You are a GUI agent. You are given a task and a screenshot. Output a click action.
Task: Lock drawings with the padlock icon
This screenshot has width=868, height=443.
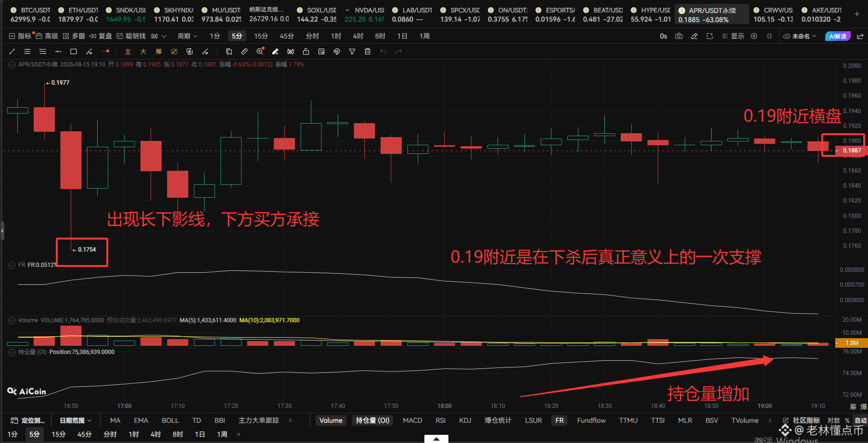pos(306,51)
